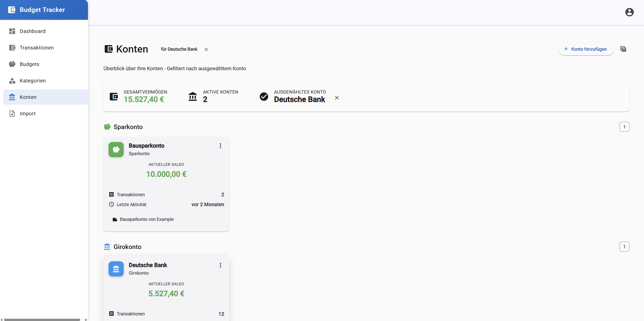
Task: Go to Transaktionen in the sidebar
Action: [x=46, y=48]
